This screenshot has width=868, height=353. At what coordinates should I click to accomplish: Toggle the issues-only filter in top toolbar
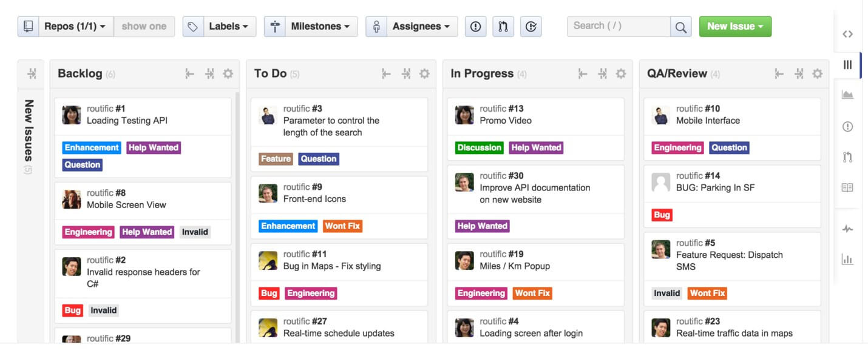click(x=475, y=27)
